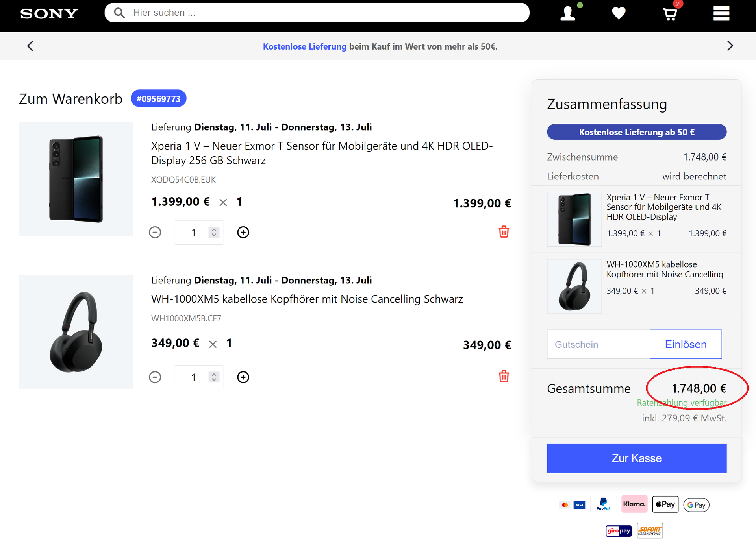Image resolution: width=756 pixels, height=545 pixels.
Task: Open the WH-1000XM5 product title
Action: click(x=307, y=299)
